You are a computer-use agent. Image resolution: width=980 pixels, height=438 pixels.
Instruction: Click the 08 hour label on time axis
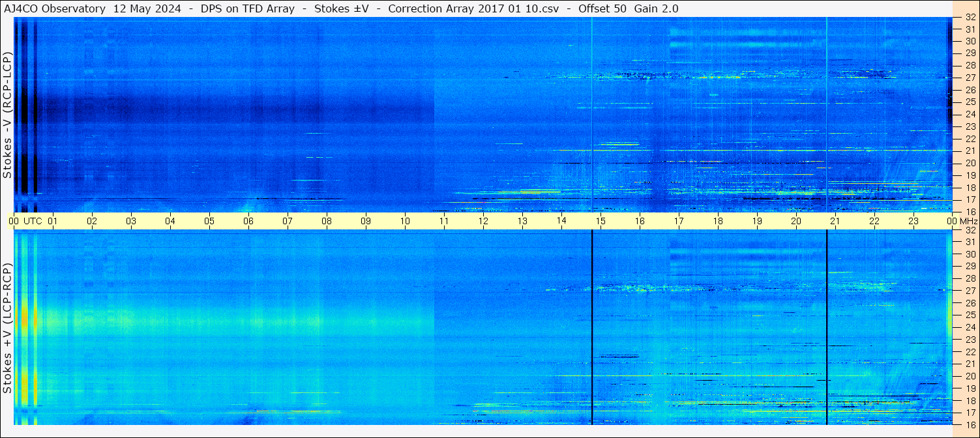point(327,221)
